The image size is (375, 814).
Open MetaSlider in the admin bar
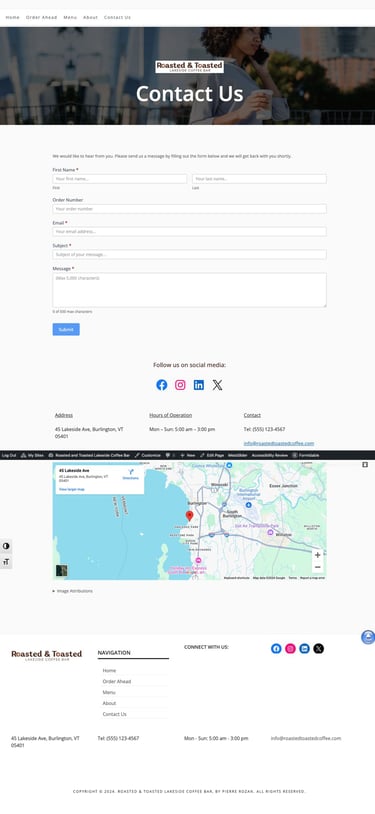(x=238, y=455)
